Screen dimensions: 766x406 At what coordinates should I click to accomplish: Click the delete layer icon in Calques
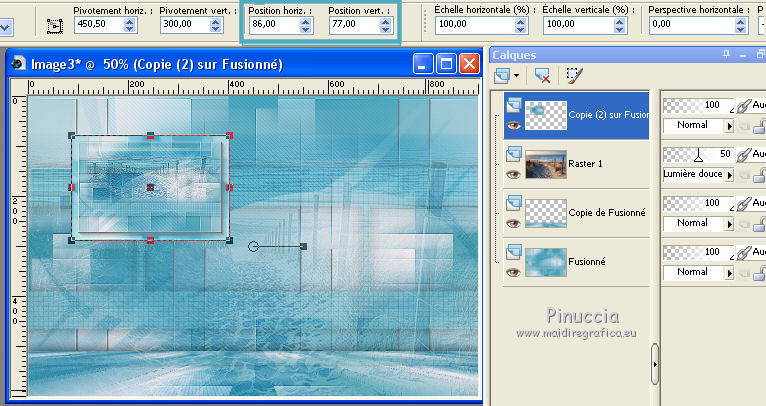pyautogui.click(x=542, y=76)
